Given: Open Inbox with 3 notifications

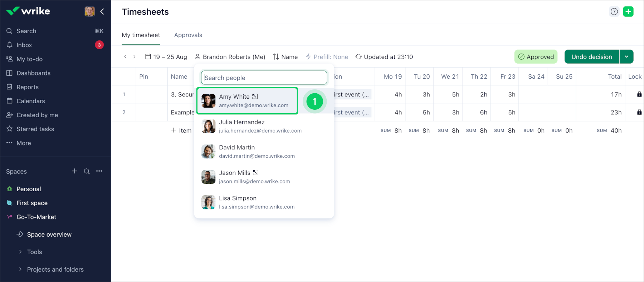Looking at the screenshot, I should click(x=24, y=45).
